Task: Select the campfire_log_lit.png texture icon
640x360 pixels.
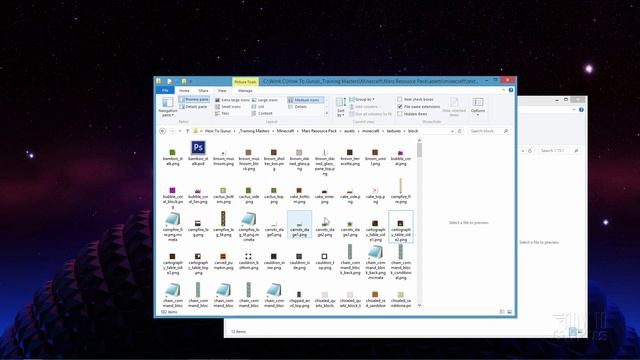Action: pyautogui.click(x=223, y=219)
